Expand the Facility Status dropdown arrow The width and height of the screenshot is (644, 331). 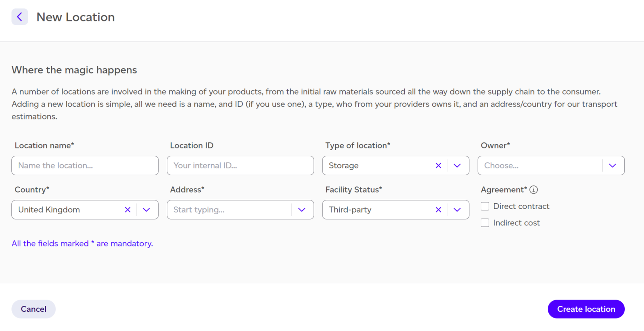(457, 210)
